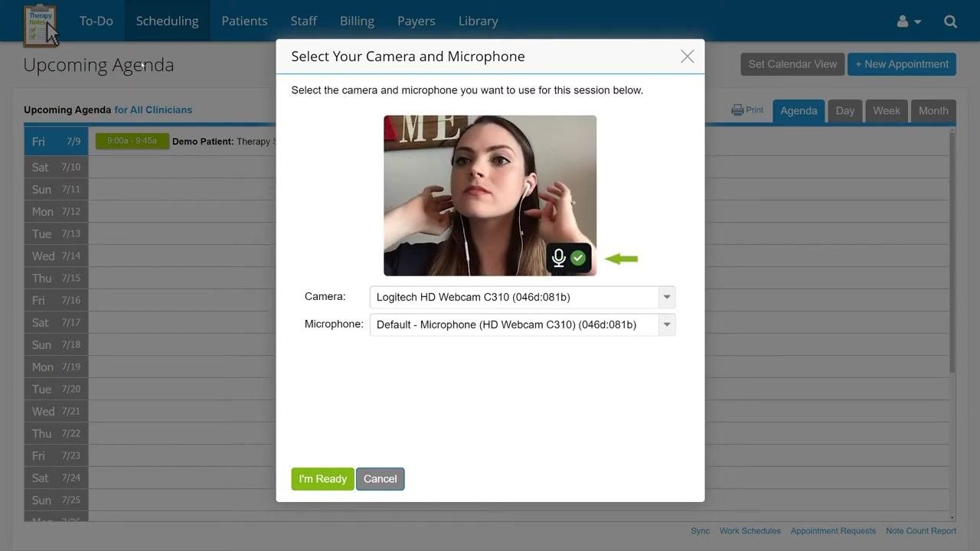Select the Fri 7/9 agenda row

point(487,142)
